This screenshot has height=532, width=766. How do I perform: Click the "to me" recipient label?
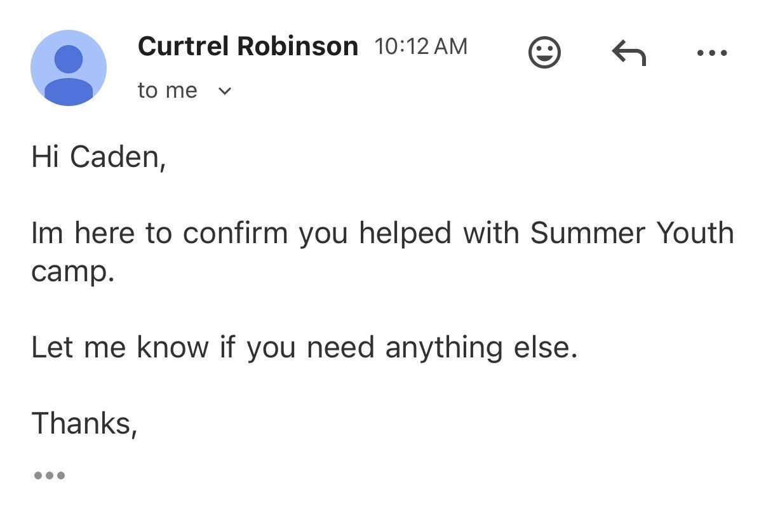pos(167,91)
